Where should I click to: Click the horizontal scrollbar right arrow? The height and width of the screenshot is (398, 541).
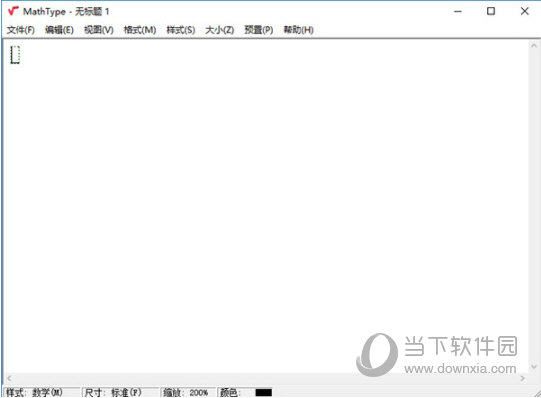coord(523,378)
